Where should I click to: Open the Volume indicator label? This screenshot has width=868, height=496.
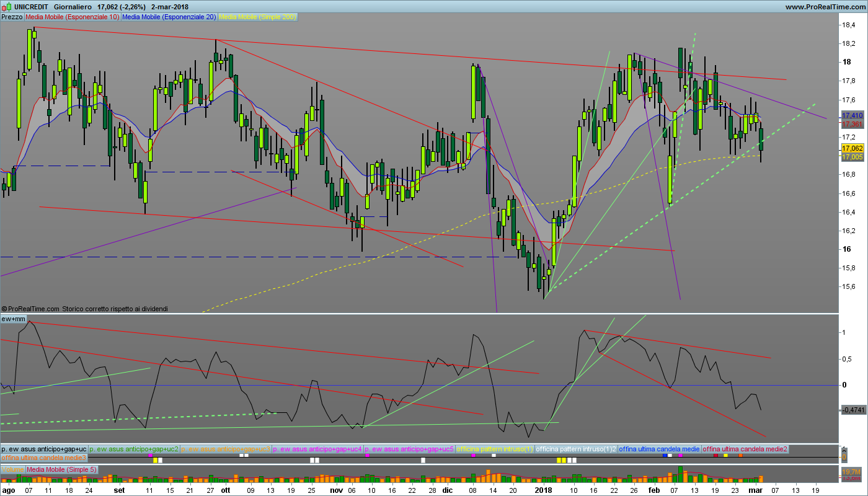pyautogui.click(x=12, y=469)
